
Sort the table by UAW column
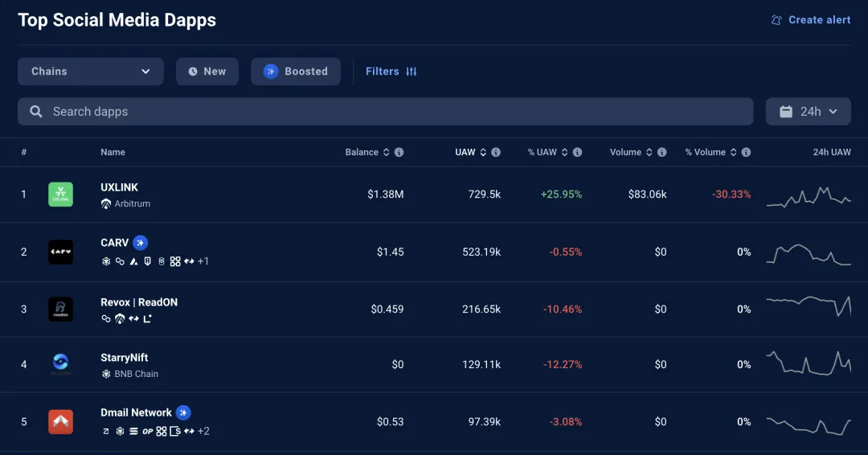point(465,153)
